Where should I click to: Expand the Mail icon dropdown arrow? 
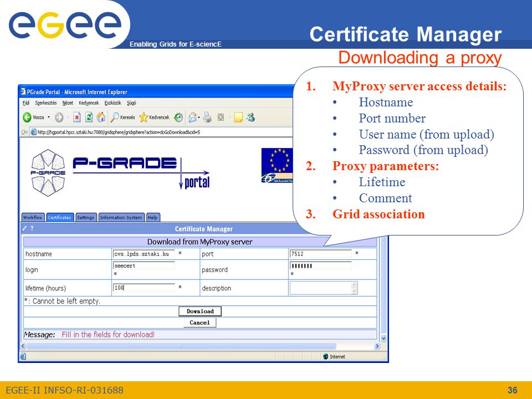click(x=199, y=117)
